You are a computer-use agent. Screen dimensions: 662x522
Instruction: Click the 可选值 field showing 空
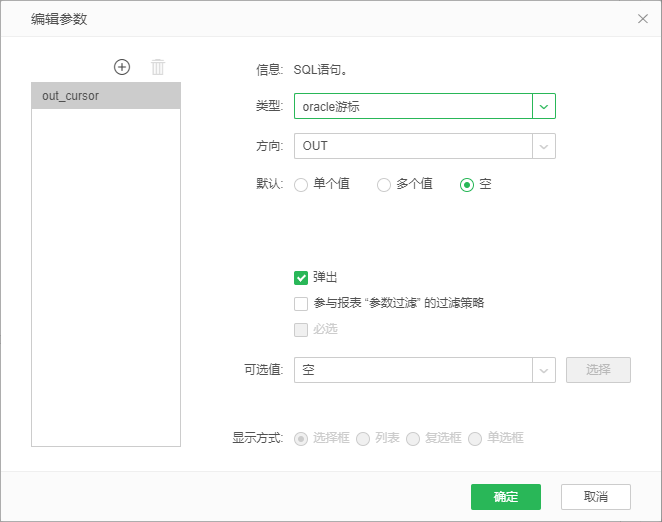413,370
